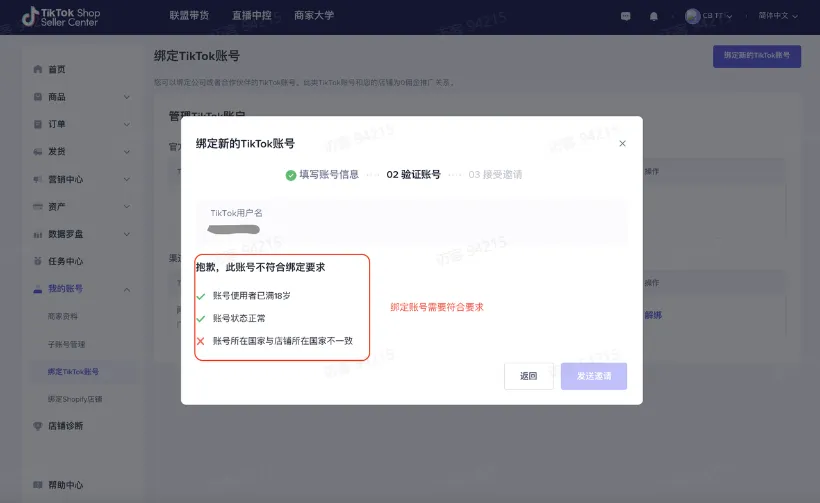Screen dimensions: 820x503
Task: Click the 解绑 link in the table
Action: point(653,315)
